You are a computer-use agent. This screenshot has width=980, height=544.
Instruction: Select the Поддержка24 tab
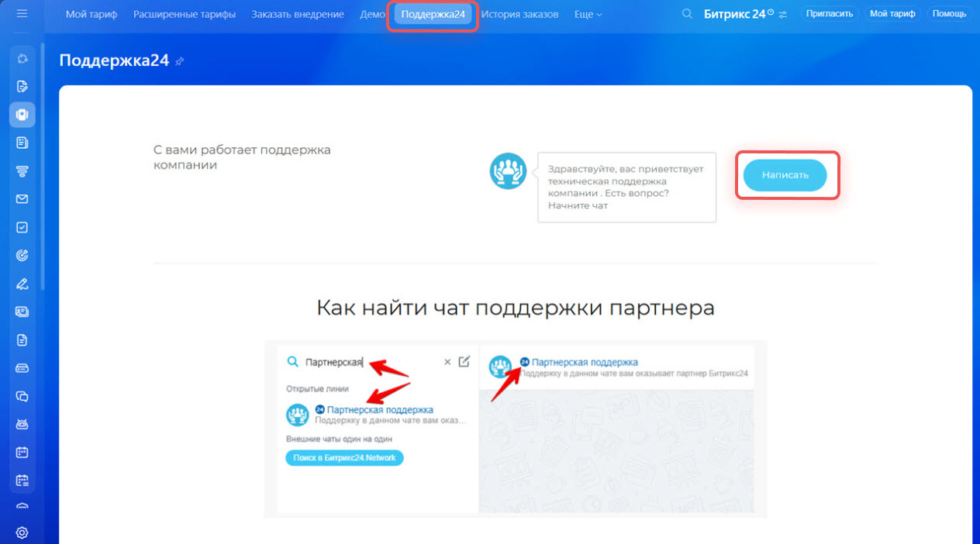(x=433, y=14)
